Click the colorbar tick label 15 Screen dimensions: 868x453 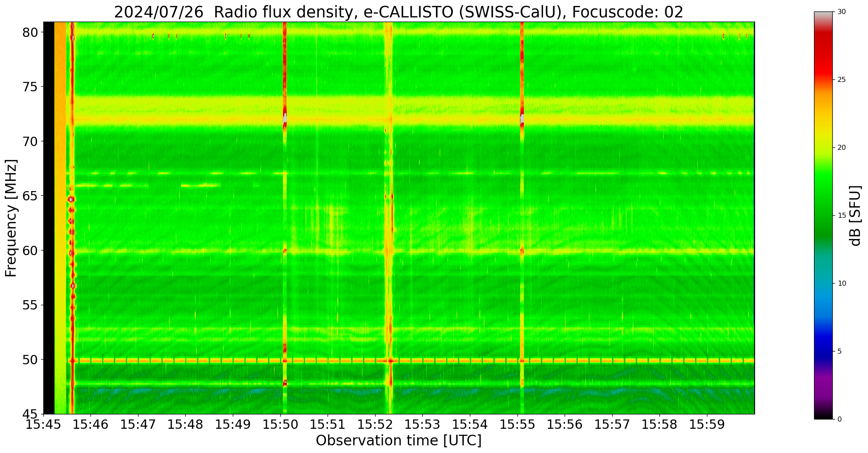[x=842, y=216]
